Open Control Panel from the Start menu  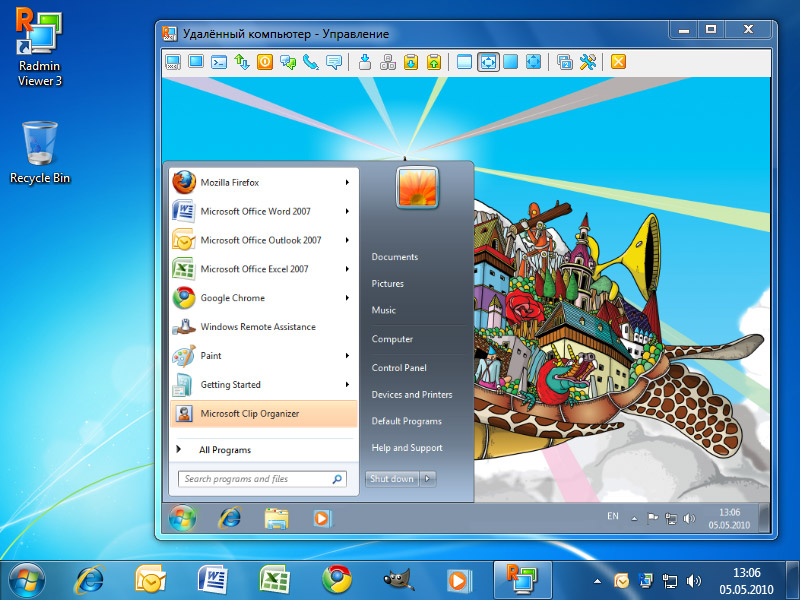pyautogui.click(x=399, y=368)
